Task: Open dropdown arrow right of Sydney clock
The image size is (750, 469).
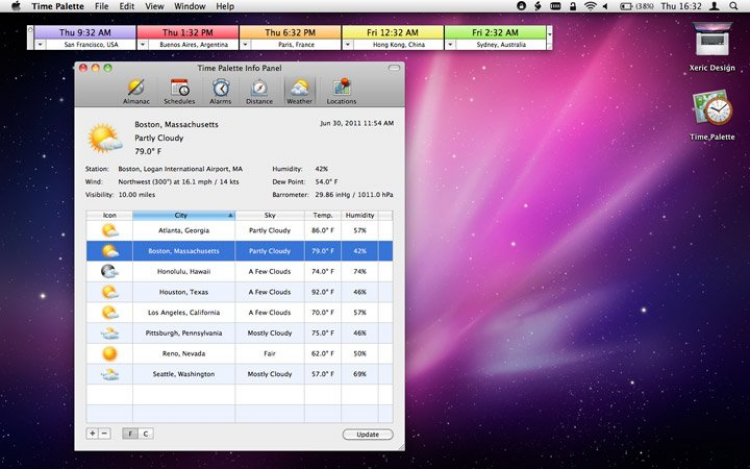Action: (x=549, y=33)
